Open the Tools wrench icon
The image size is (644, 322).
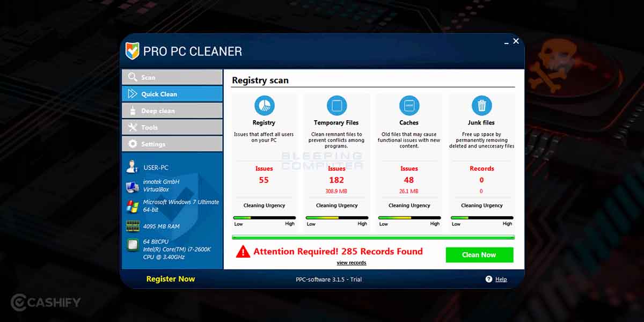click(133, 127)
